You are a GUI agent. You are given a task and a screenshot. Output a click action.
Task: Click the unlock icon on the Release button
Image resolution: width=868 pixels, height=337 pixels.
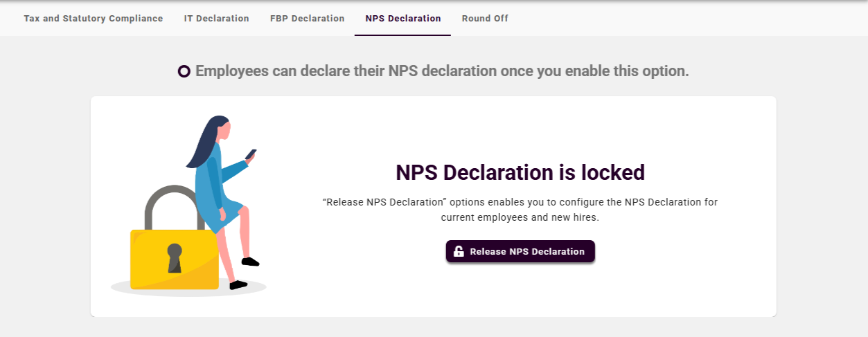[x=459, y=252]
